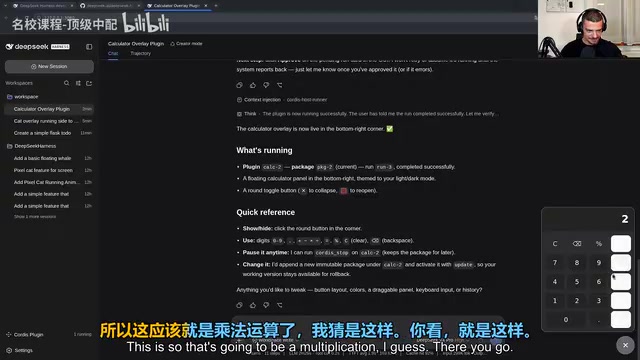Tap calculator digit 5
The image size is (640, 360).
pos(577,282)
